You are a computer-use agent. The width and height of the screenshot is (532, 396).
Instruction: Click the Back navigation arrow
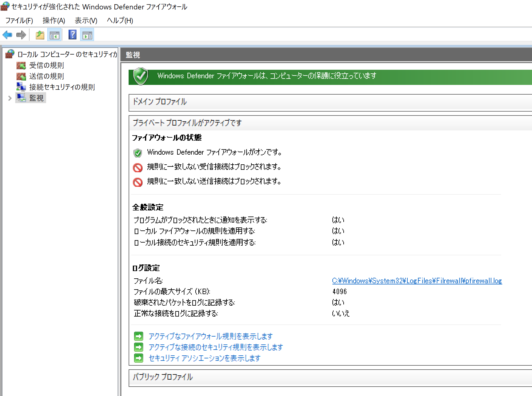pos(7,35)
